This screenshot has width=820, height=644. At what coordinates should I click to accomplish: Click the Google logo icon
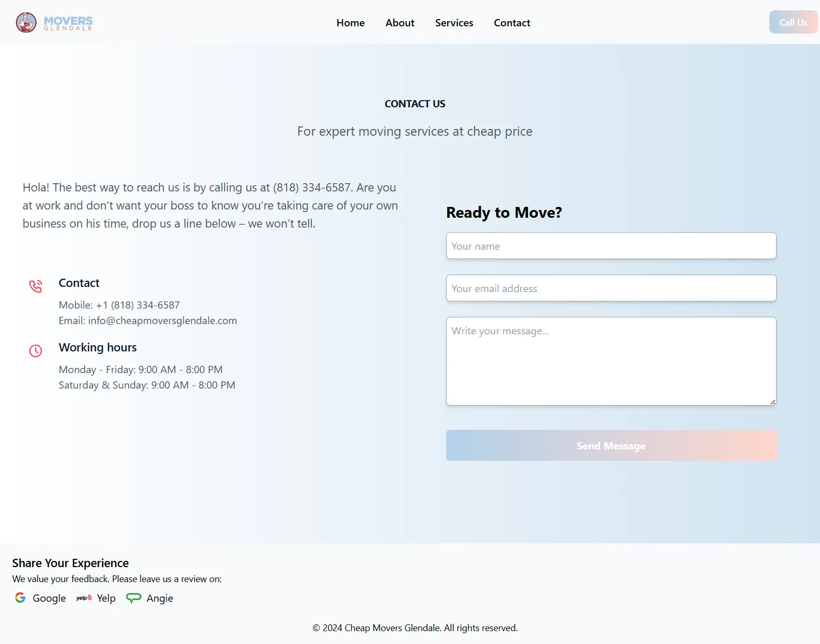[20, 598]
